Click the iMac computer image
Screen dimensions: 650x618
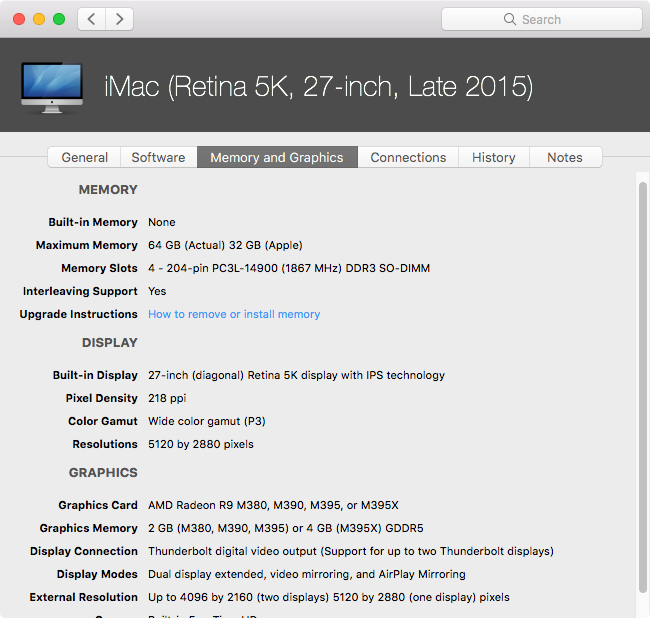52,87
